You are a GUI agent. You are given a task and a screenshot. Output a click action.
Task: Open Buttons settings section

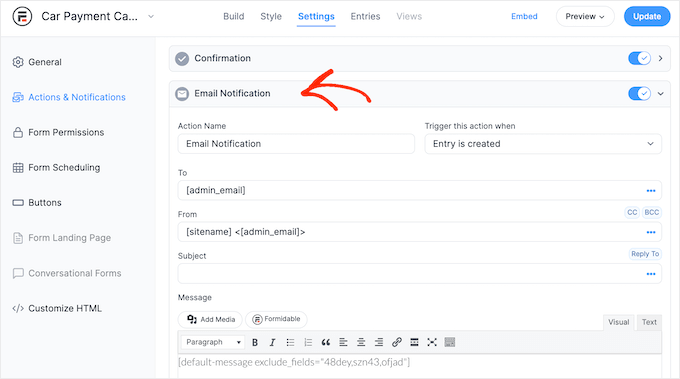pos(45,203)
